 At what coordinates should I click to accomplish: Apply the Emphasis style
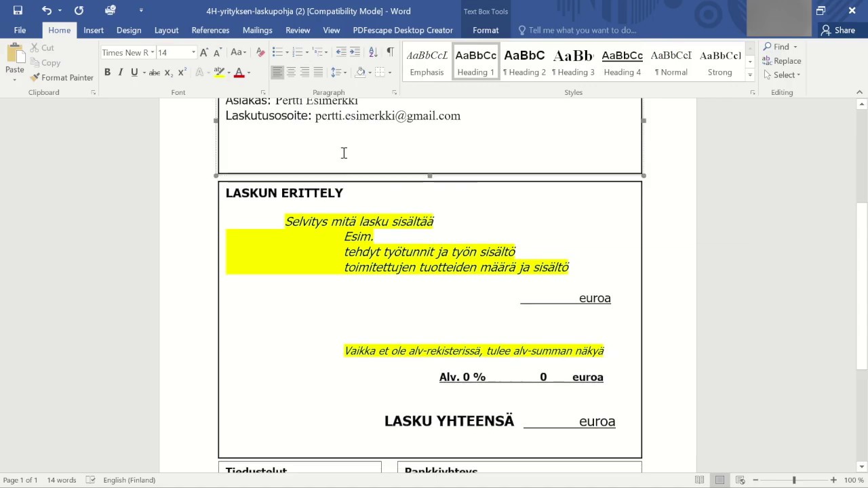tap(427, 62)
